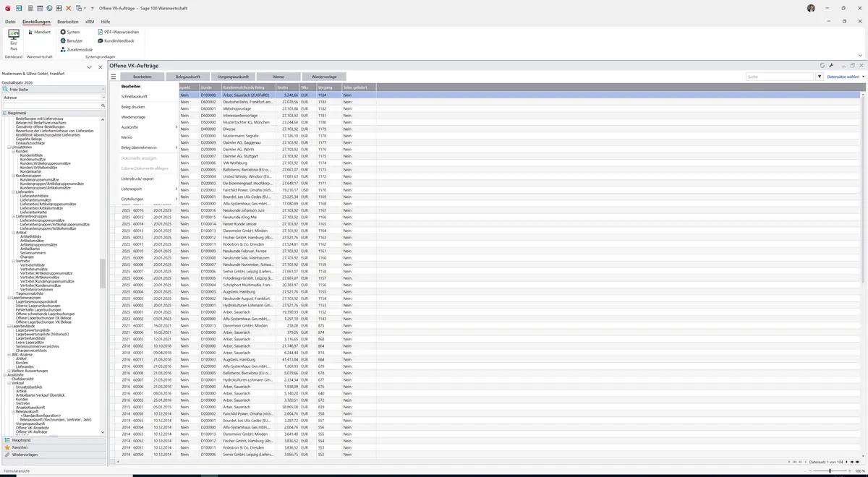Select Kundenhitliste in the navigation tree

(31, 155)
